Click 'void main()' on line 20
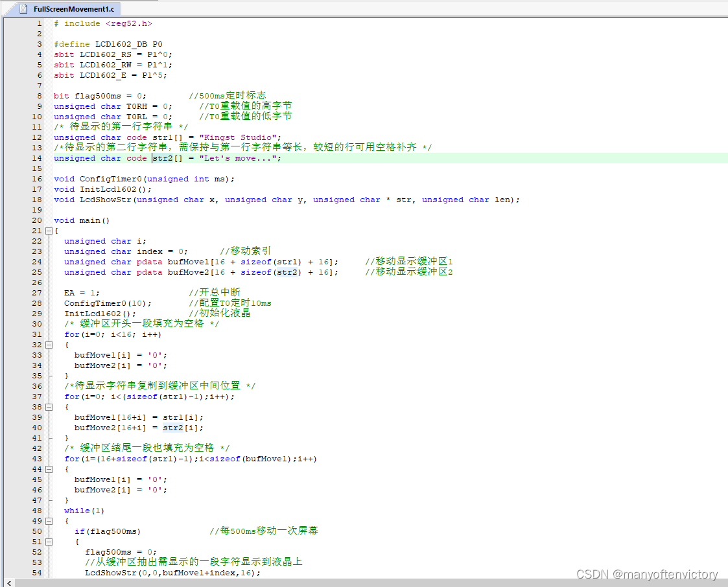The image size is (728, 587). 82,220
